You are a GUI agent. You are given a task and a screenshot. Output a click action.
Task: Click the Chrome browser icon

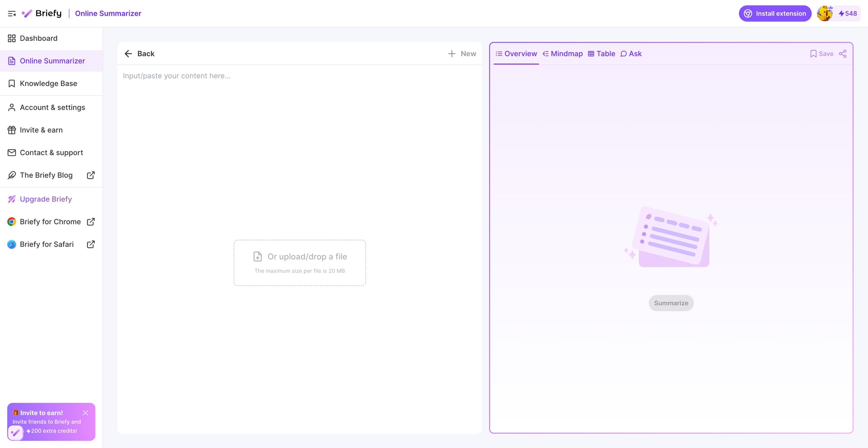coord(12,222)
